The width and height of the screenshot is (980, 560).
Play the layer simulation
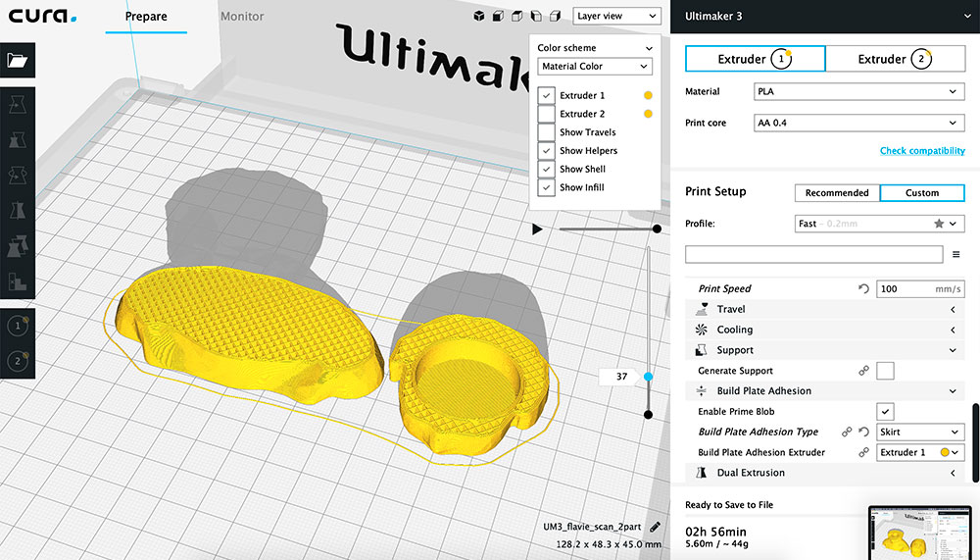click(537, 229)
